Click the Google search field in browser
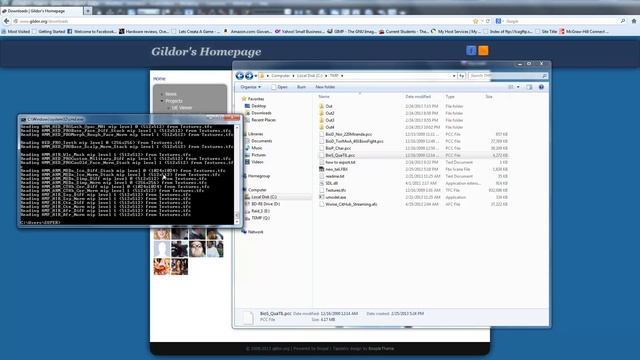Viewport: 640px width, 360px height. click(562, 21)
